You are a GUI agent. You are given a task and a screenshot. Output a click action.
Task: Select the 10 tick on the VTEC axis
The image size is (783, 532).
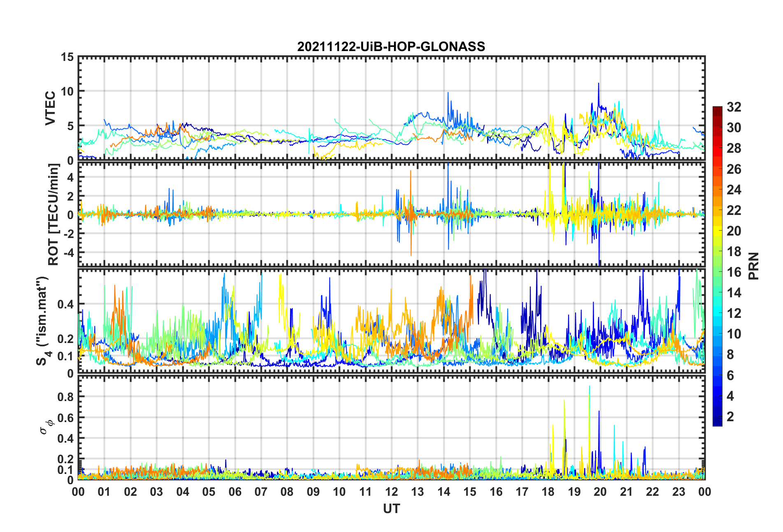(68, 91)
